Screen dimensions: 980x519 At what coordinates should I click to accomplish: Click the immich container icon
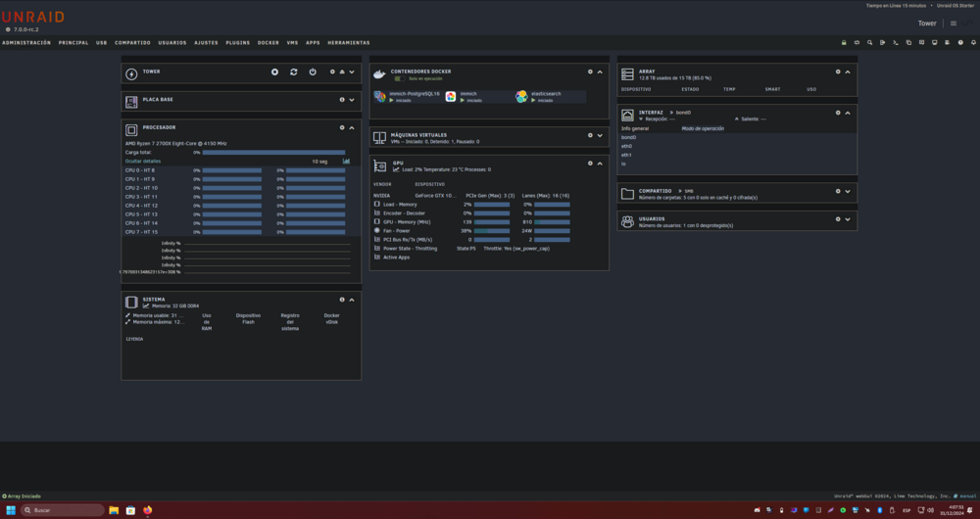(451, 96)
